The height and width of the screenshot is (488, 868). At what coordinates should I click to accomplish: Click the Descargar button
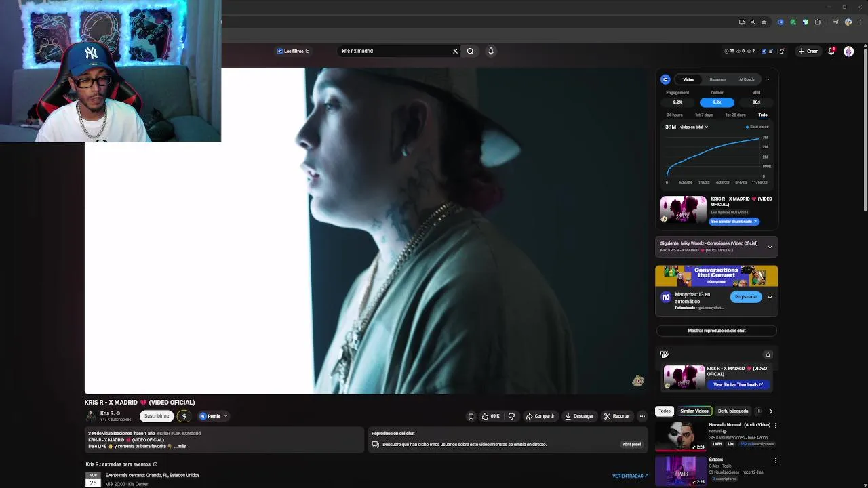tap(579, 416)
